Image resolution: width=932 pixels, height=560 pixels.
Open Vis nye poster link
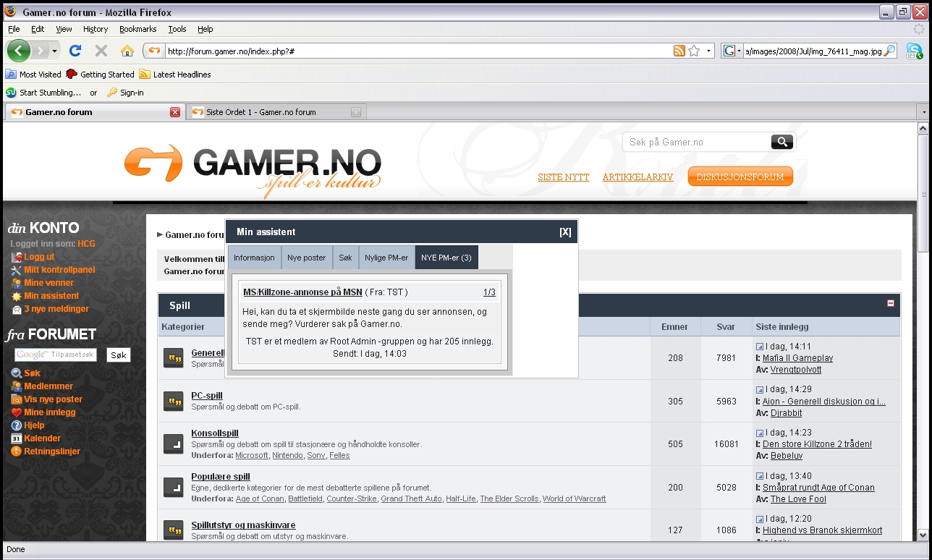pyautogui.click(x=53, y=399)
